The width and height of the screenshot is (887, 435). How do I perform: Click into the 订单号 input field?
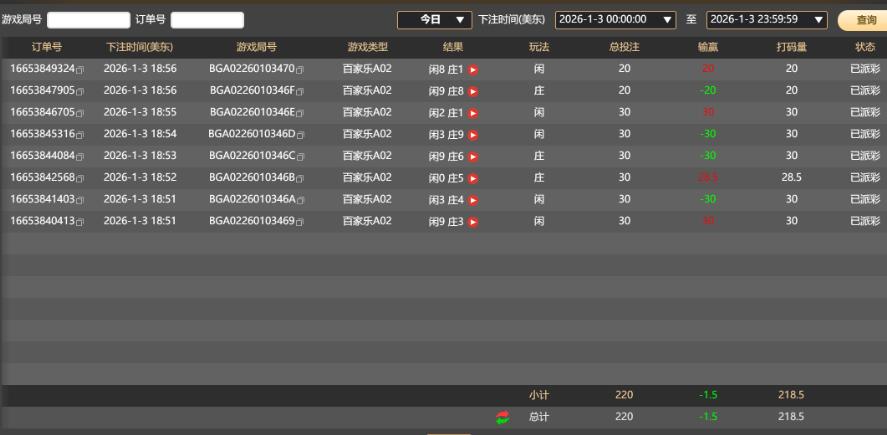207,20
